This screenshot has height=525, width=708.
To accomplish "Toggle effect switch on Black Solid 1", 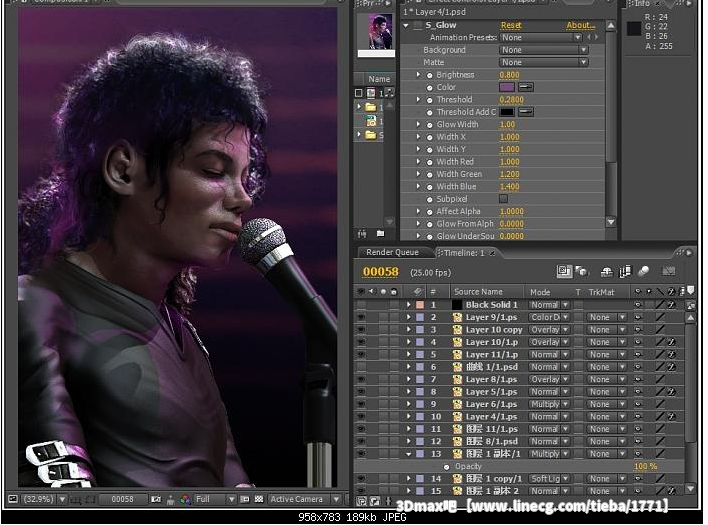I will [671, 305].
